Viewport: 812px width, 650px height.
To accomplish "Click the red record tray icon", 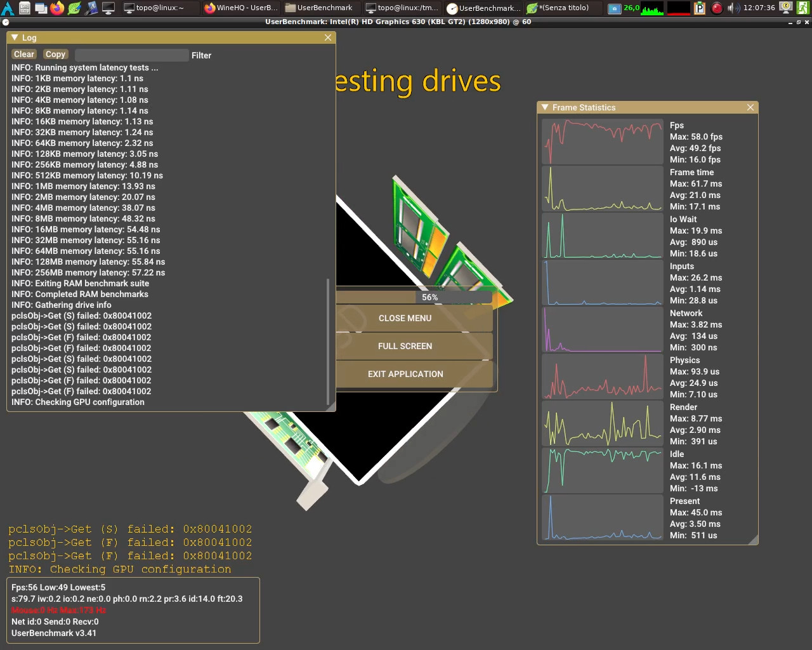I will point(717,8).
